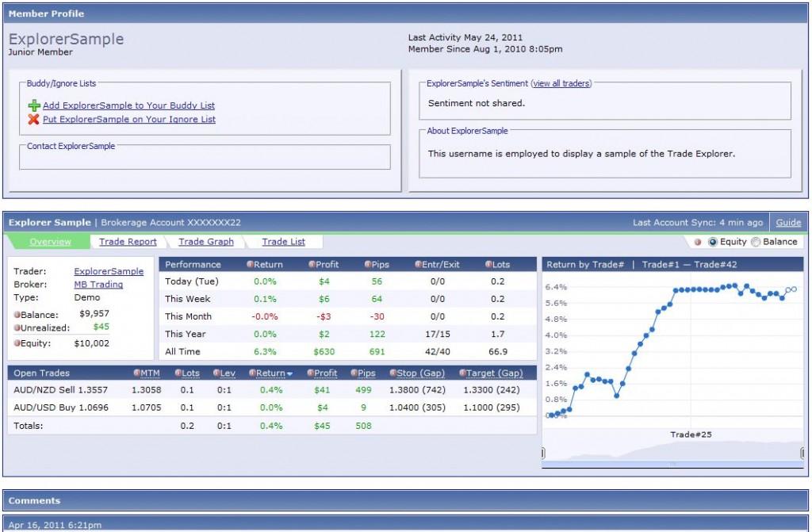Open the Trade List tab
Screen dimensions: 812x532
[284, 242]
